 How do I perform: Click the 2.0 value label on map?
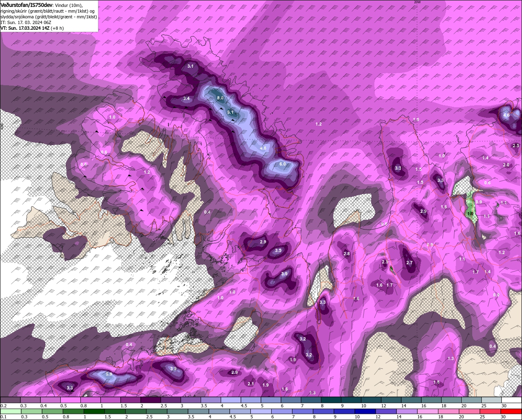[506, 165]
